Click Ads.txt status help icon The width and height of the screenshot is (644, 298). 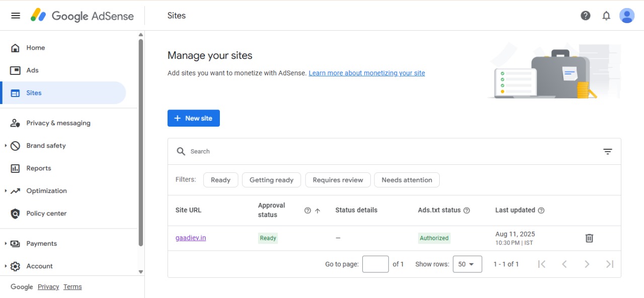[466, 211]
